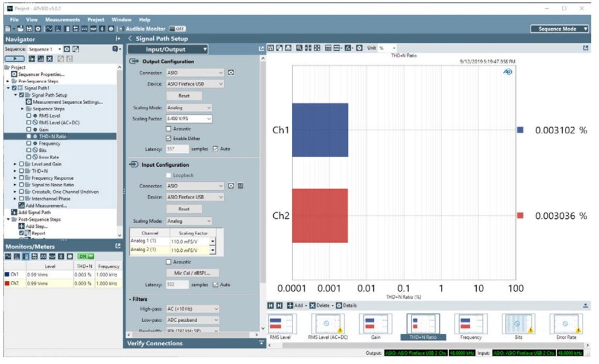599x364 pixels.
Task: Click the red Ch2 legend swatch on graph
Action: (520, 216)
